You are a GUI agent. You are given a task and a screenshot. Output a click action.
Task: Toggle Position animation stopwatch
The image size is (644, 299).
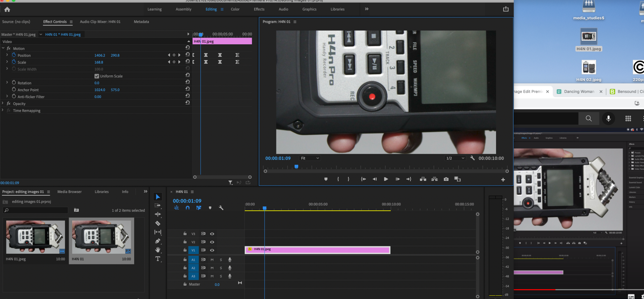click(x=14, y=55)
